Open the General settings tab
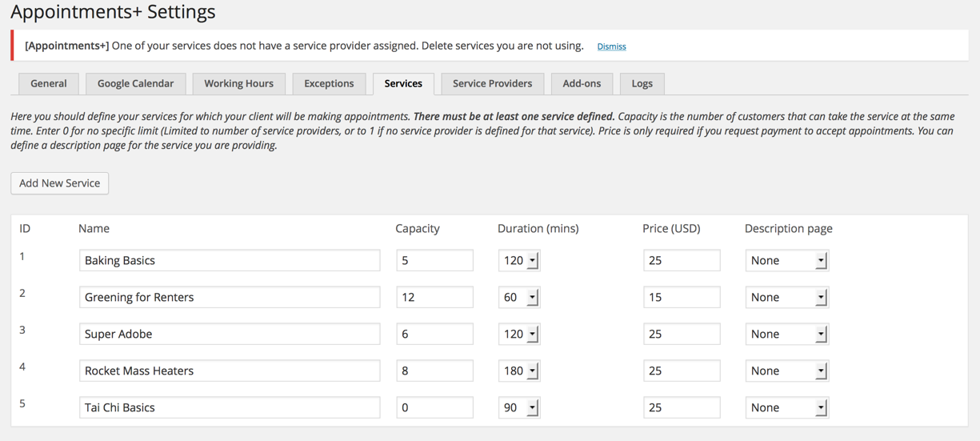980x441 pixels. click(49, 83)
